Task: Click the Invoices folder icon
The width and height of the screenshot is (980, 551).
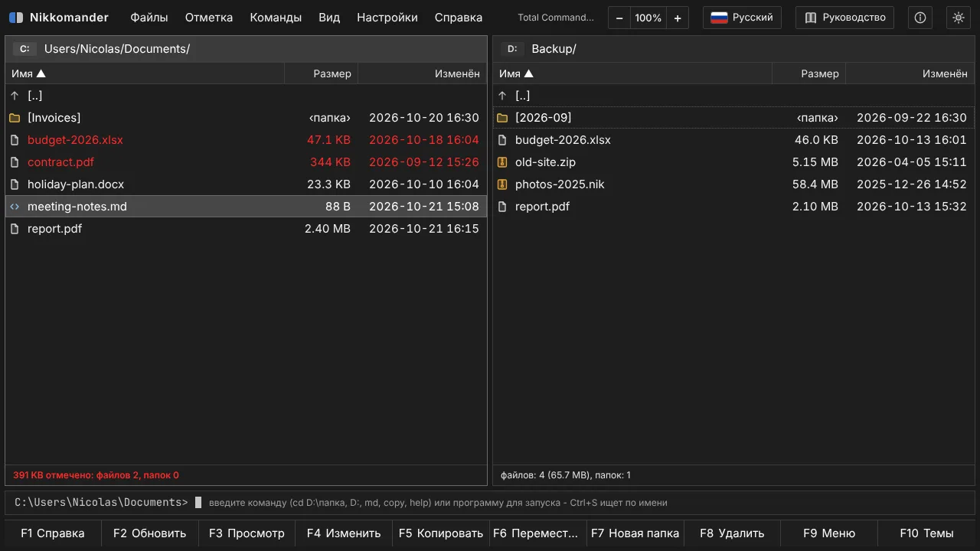Action: (x=15, y=118)
